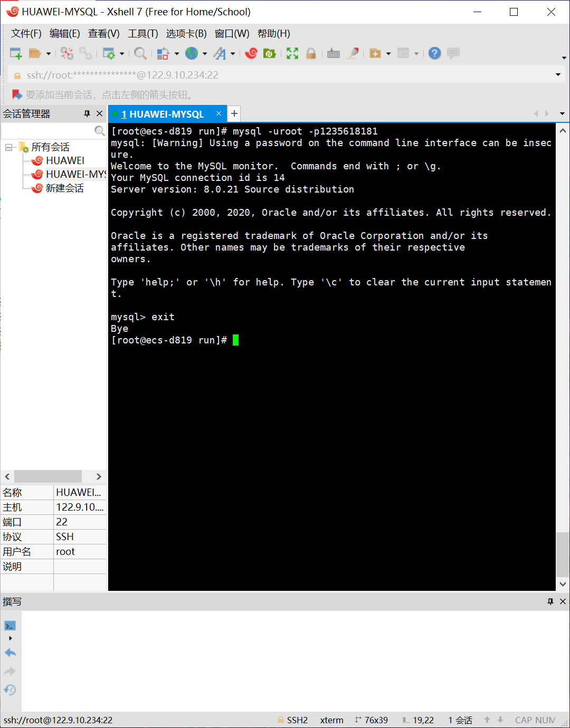570x728 pixels.
Task: Click the 用户名 value root cell
Action: point(80,551)
